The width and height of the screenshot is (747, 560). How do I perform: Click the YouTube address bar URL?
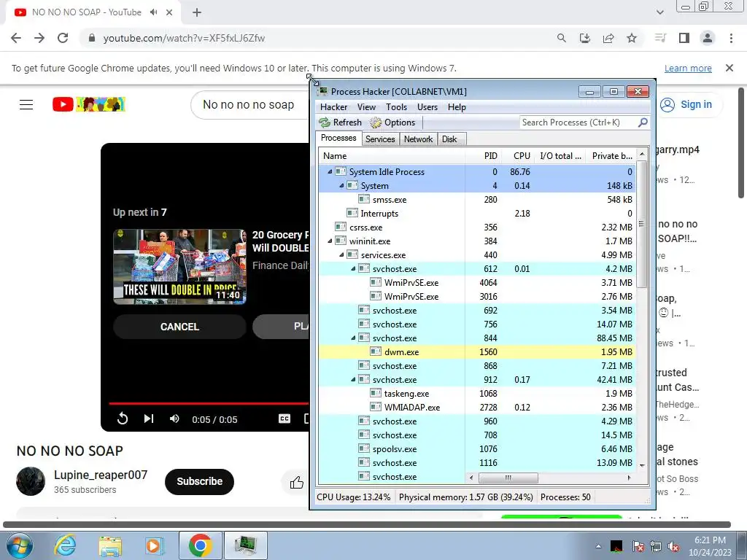click(184, 38)
